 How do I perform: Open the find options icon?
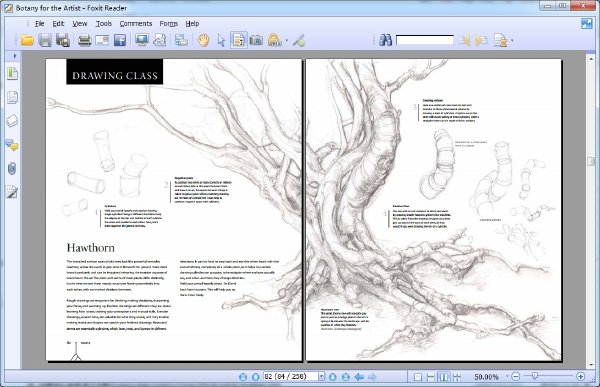click(501, 40)
